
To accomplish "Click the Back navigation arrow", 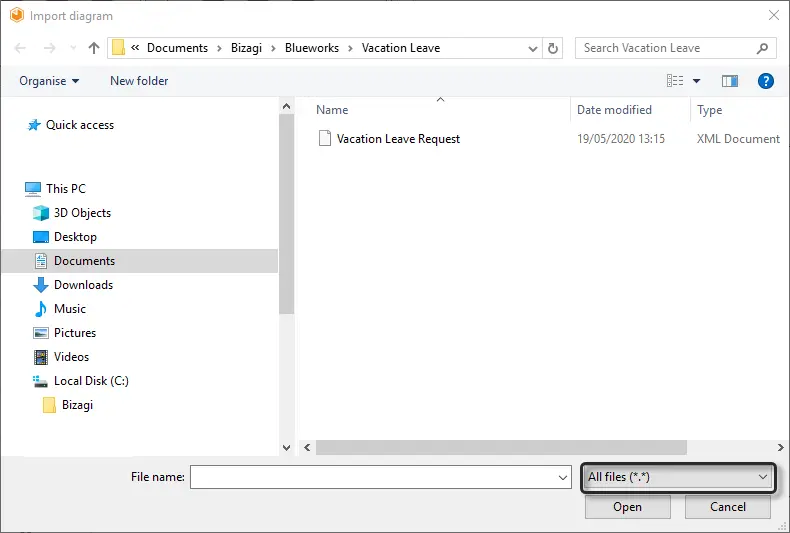I will 20,48.
